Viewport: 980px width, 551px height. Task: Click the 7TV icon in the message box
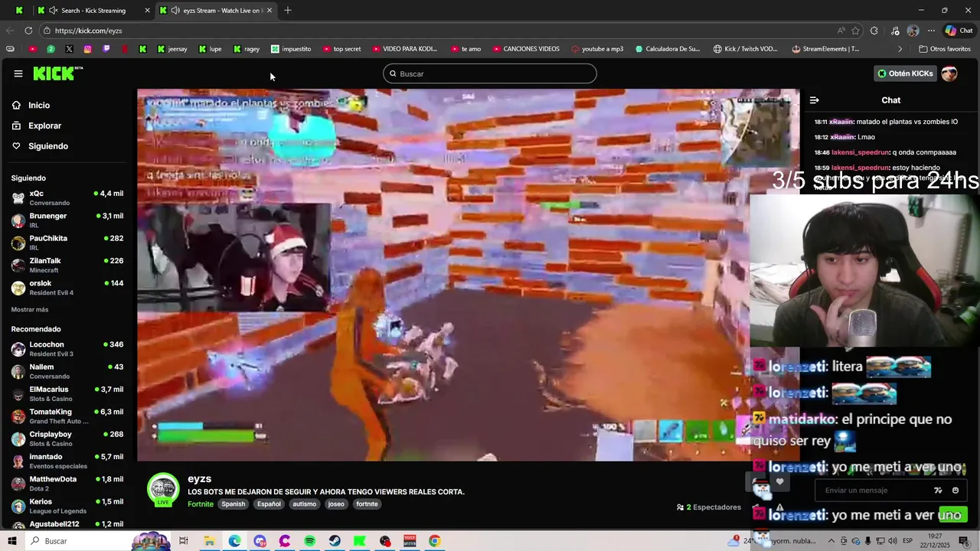click(x=938, y=491)
